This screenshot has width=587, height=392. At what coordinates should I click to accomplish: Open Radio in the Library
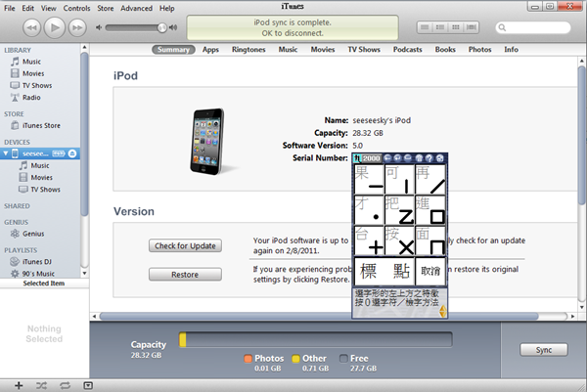(x=31, y=98)
